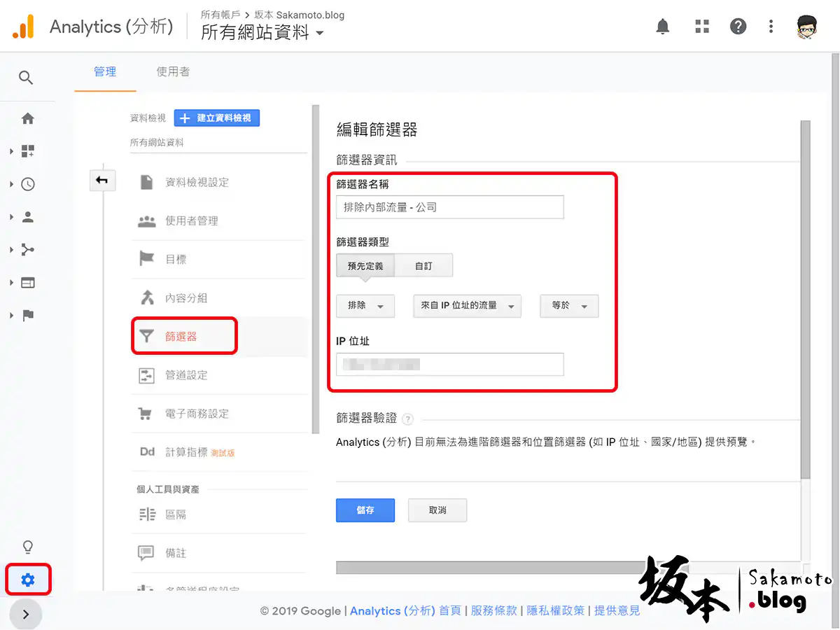The width and height of the screenshot is (840, 630).
Task: Click the 取消 button
Action: click(x=437, y=510)
